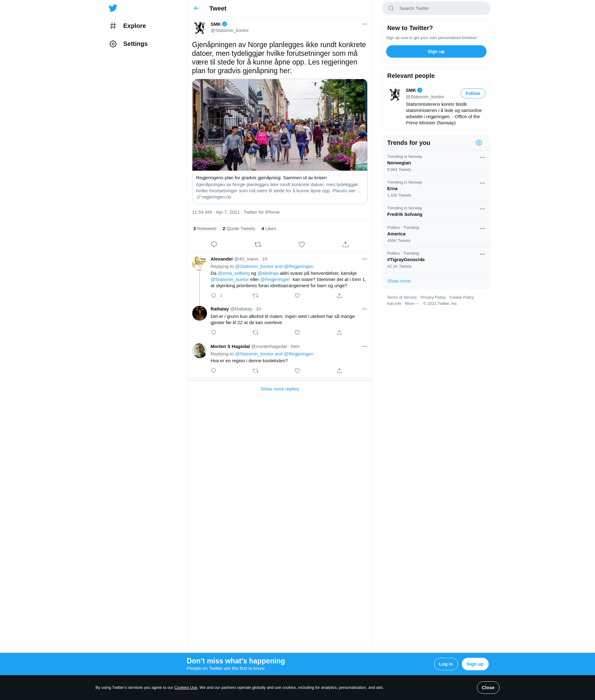This screenshot has height=700, width=595.
Task: Open the Cookies Use link
Action: [x=186, y=688]
